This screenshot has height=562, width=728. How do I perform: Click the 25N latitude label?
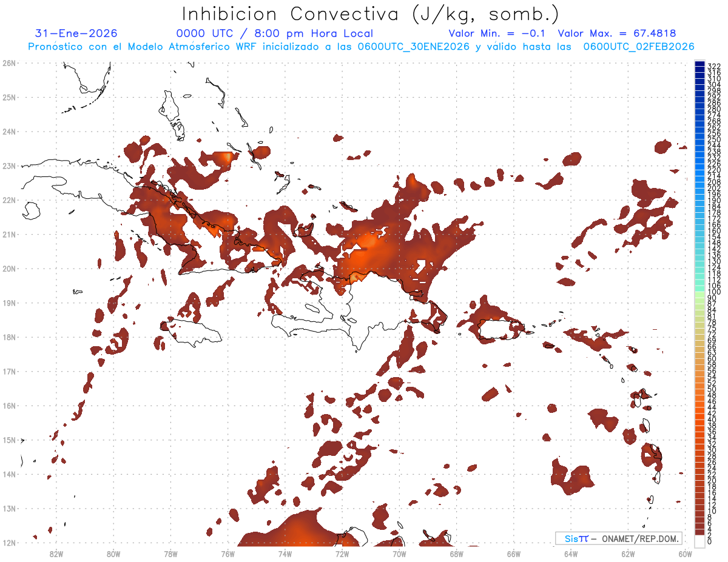[9, 97]
